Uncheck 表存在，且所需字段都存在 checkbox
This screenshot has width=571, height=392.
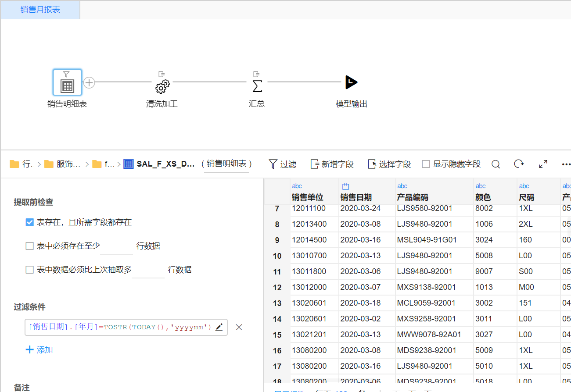click(x=30, y=222)
